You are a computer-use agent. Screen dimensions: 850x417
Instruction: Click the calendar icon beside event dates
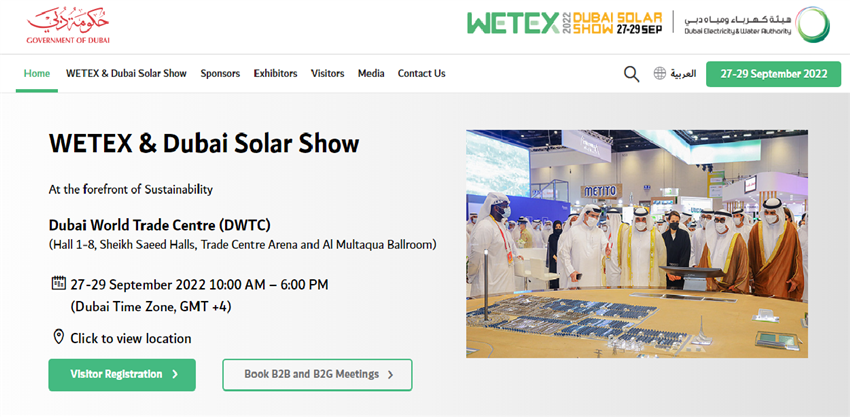coord(58,284)
